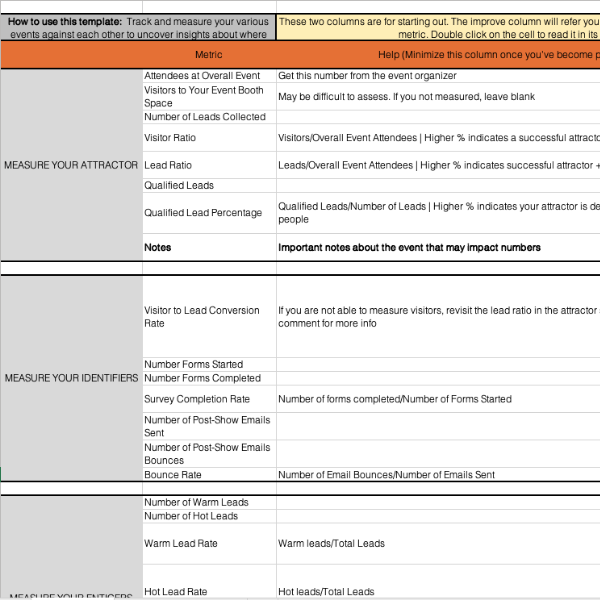Select 'Get this number from the event organizer' cell
Screen dimensions: 600x600
(437, 76)
